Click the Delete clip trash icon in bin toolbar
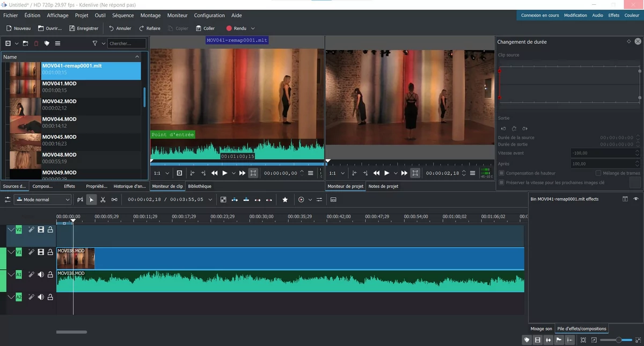This screenshot has height=346, width=644. (36, 43)
